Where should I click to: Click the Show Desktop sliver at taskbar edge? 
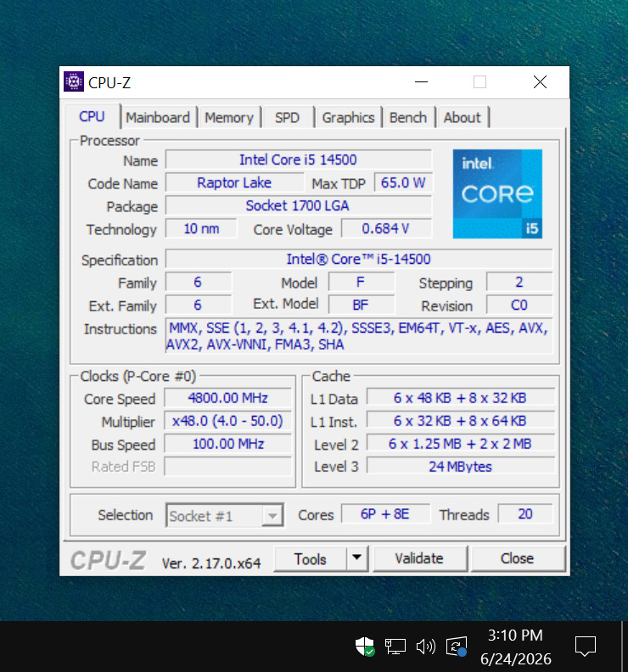(x=625, y=647)
